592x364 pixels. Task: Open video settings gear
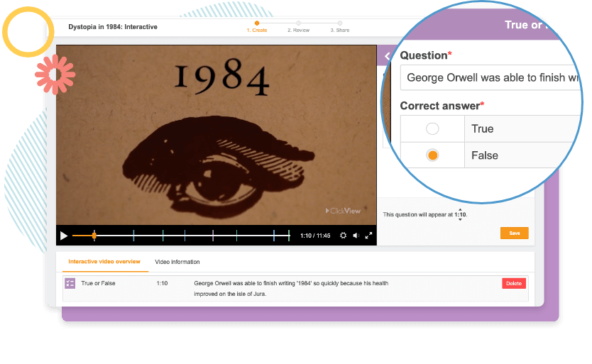(x=343, y=236)
